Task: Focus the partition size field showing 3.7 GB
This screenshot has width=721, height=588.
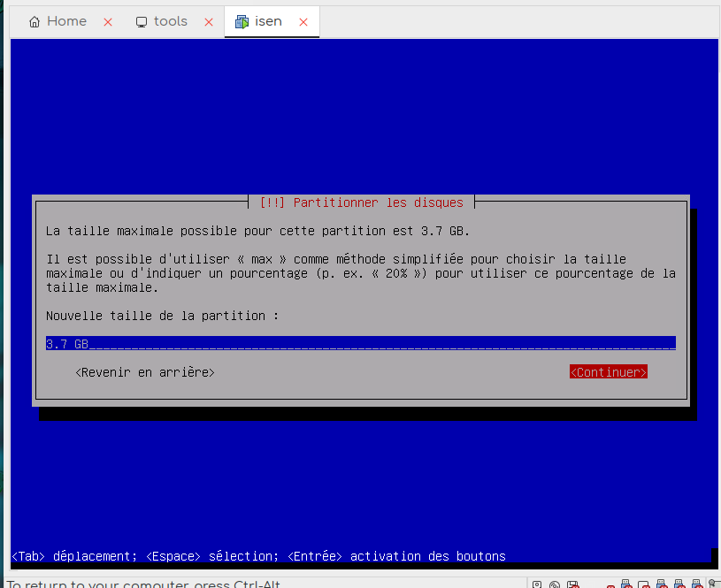Action: coord(360,344)
